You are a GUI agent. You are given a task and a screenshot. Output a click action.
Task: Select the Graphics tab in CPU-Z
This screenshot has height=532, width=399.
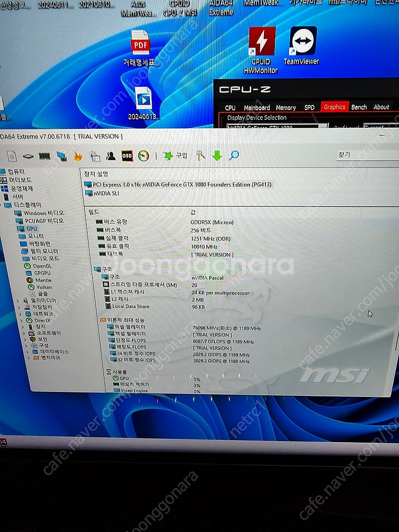335,107
